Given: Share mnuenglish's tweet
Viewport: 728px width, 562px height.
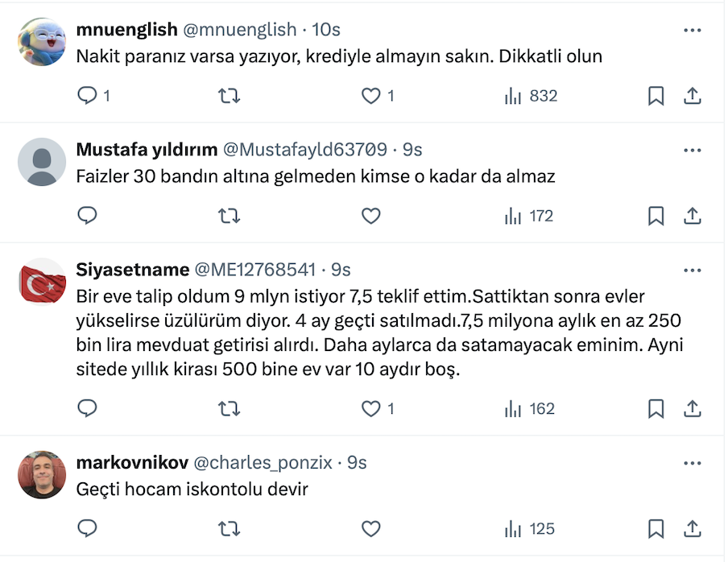Looking at the screenshot, I should 692,97.
